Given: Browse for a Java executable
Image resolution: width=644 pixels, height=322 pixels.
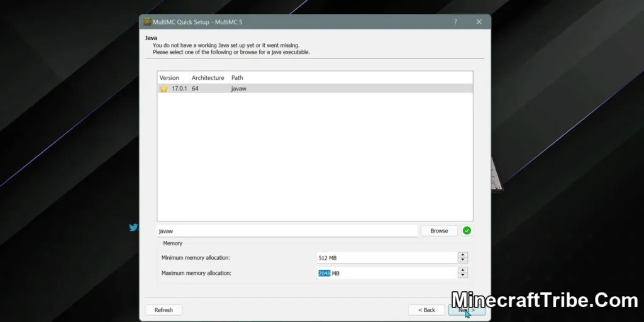Looking at the screenshot, I should (439, 231).
